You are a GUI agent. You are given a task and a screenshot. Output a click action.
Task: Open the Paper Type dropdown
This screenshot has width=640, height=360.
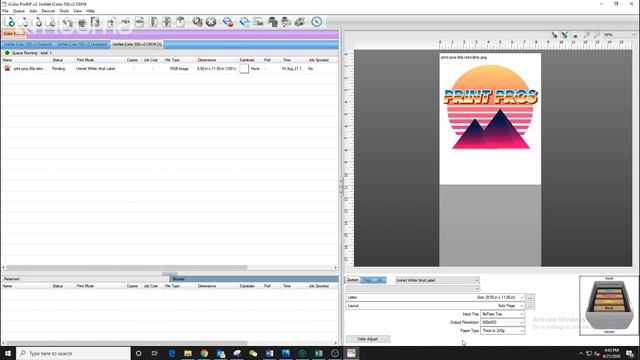click(x=502, y=331)
